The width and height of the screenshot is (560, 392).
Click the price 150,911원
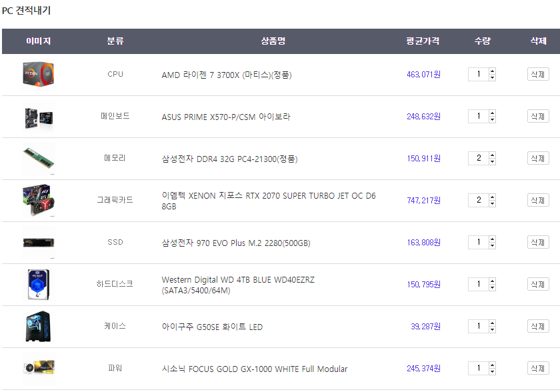pyautogui.click(x=423, y=158)
